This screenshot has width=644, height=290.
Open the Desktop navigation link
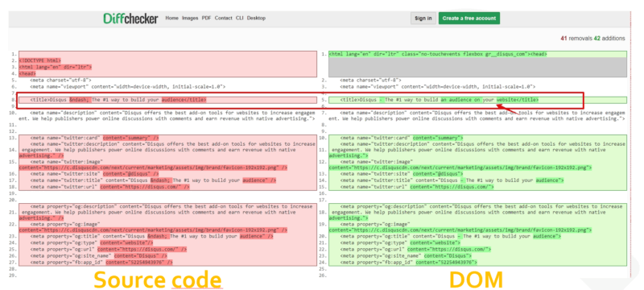(256, 18)
